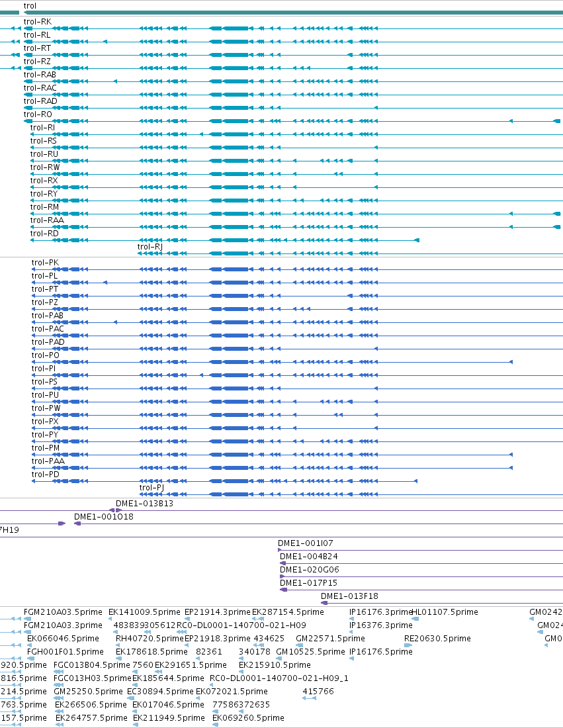Click the GM25250.5prime EST label
The height and width of the screenshot is (728, 563).
point(88,692)
